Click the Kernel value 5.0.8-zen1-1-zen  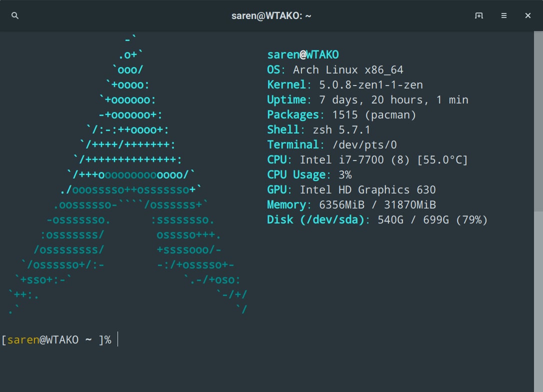click(371, 85)
